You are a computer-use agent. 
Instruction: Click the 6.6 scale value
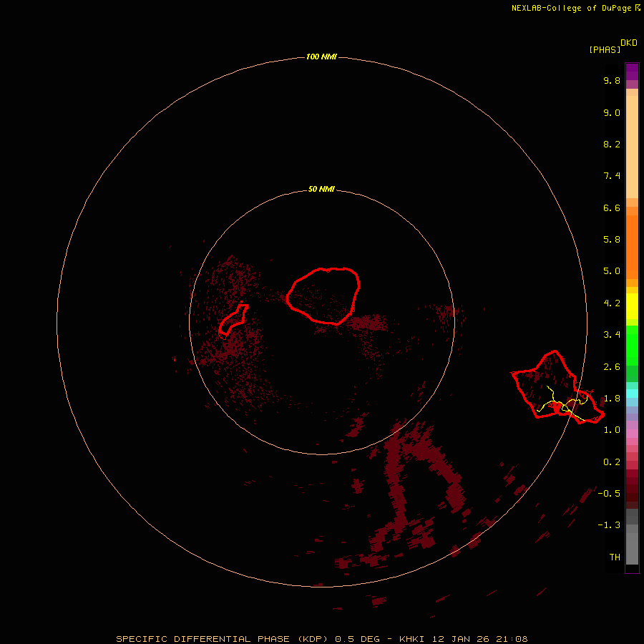(612, 208)
